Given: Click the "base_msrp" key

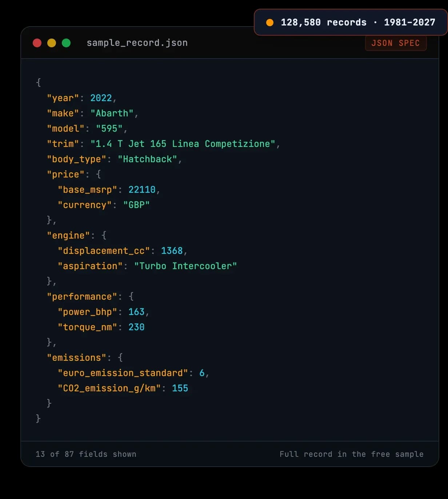Looking at the screenshot, I should point(87,190).
